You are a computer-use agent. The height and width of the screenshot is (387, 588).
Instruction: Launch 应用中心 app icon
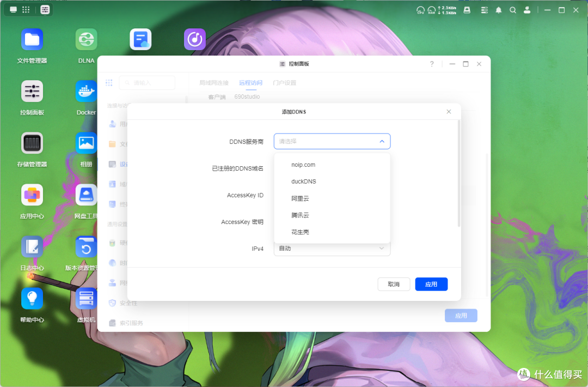(32, 195)
